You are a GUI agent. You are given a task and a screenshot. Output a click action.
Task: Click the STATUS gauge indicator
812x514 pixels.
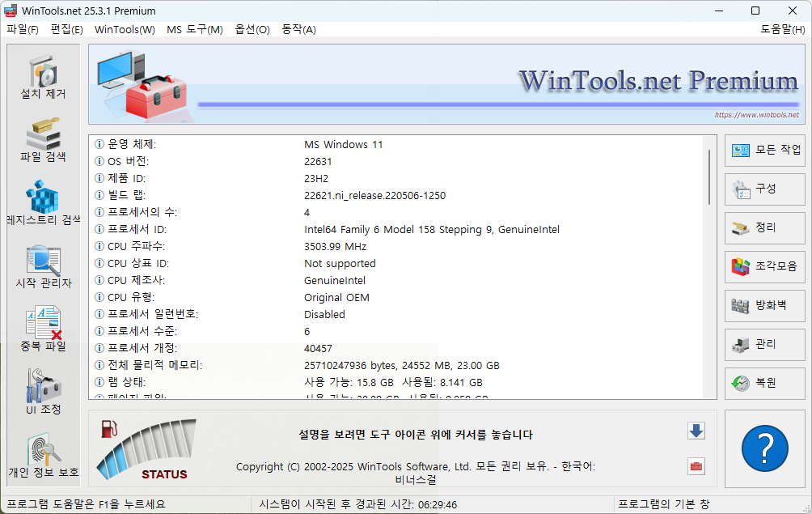[146, 449]
